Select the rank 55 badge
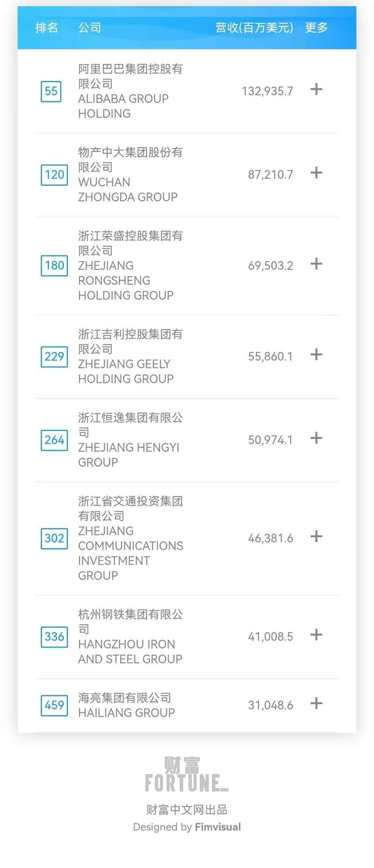This screenshot has height=868, width=374. pos(51,91)
